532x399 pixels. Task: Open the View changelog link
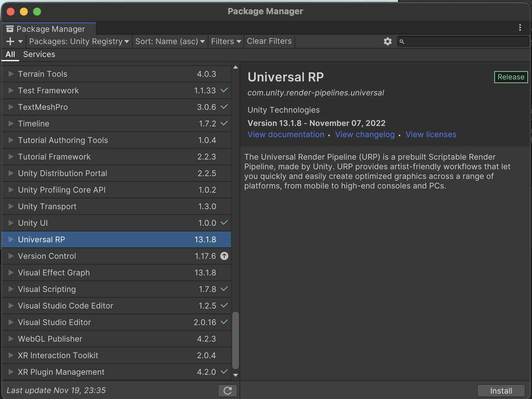pos(365,134)
